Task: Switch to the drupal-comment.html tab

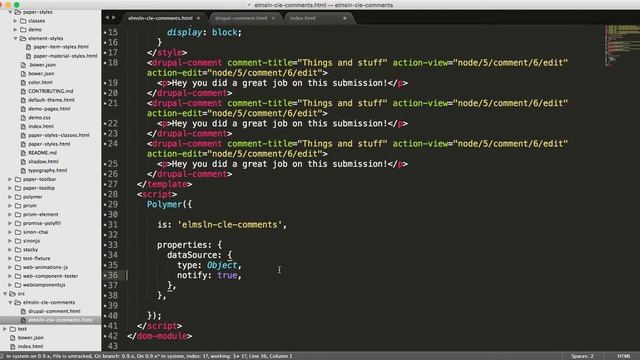Action: tap(241, 18)
